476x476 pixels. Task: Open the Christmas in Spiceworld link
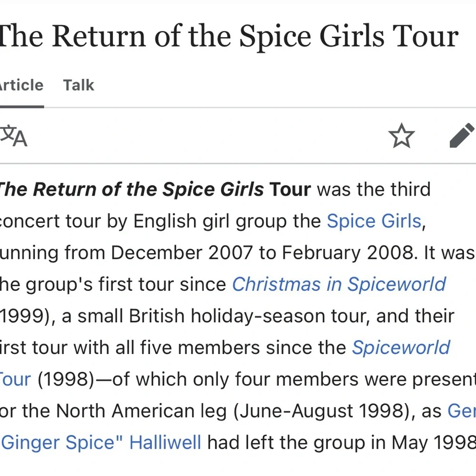point(338,284)
